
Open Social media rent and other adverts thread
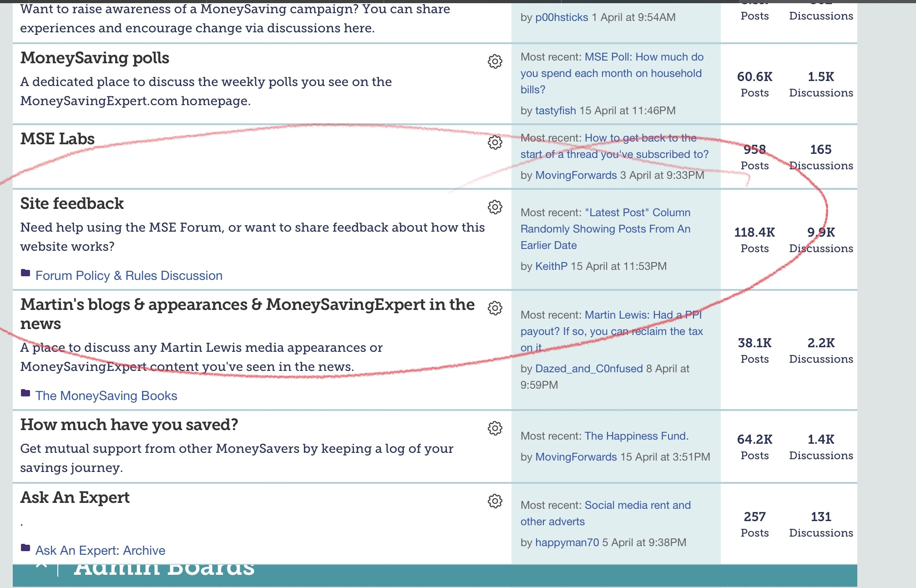pos(606,513)
